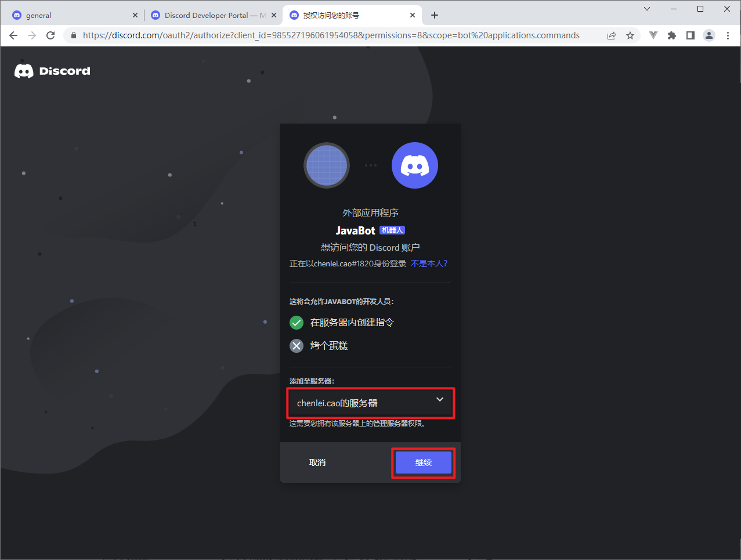The image size is (741, 560).
Task: Click the 这需要您拥有该服务器上的管理服务器权限 note
Action: click(359, 424)
